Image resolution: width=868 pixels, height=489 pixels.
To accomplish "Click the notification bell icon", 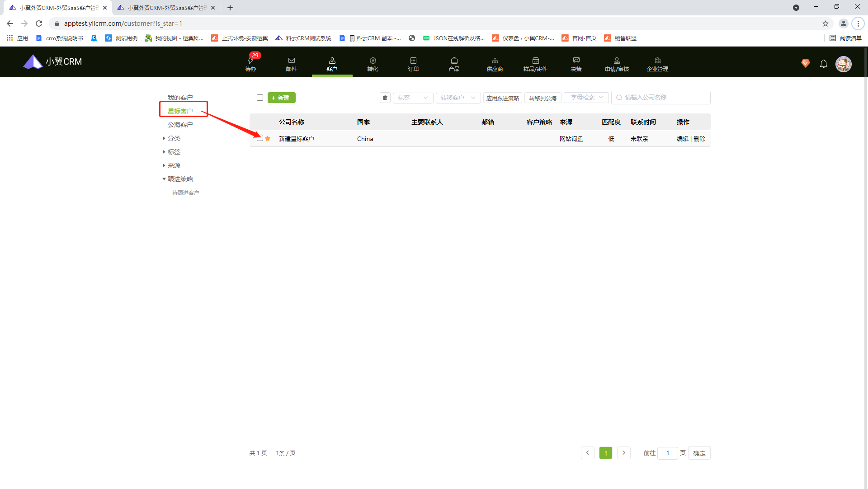I will tap(824, 64).
